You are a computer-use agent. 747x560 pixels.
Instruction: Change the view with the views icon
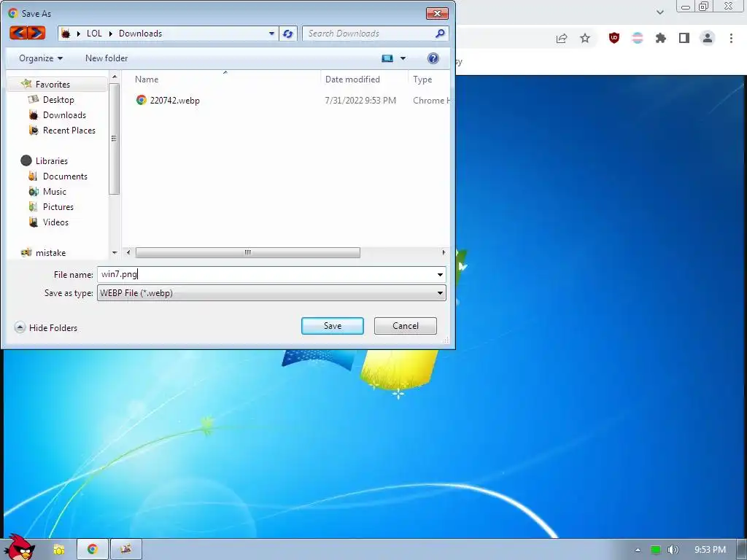coord(387,58)
